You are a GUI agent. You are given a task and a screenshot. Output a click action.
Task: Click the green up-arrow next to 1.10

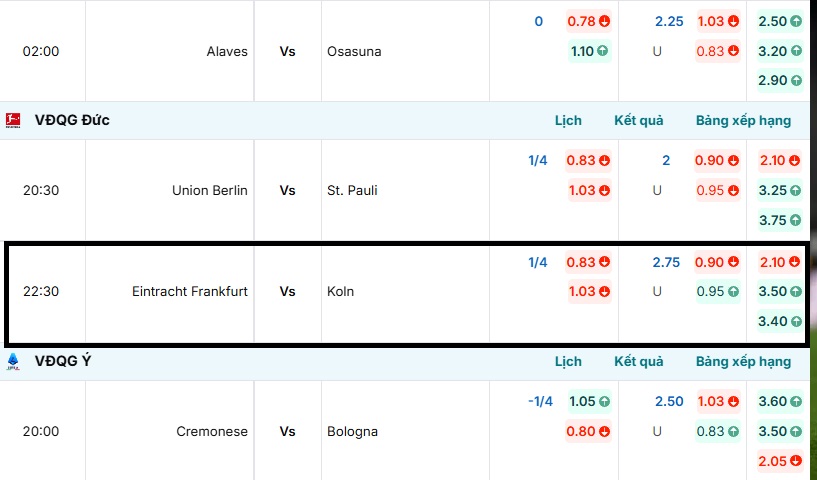click(x=604, y=51)
